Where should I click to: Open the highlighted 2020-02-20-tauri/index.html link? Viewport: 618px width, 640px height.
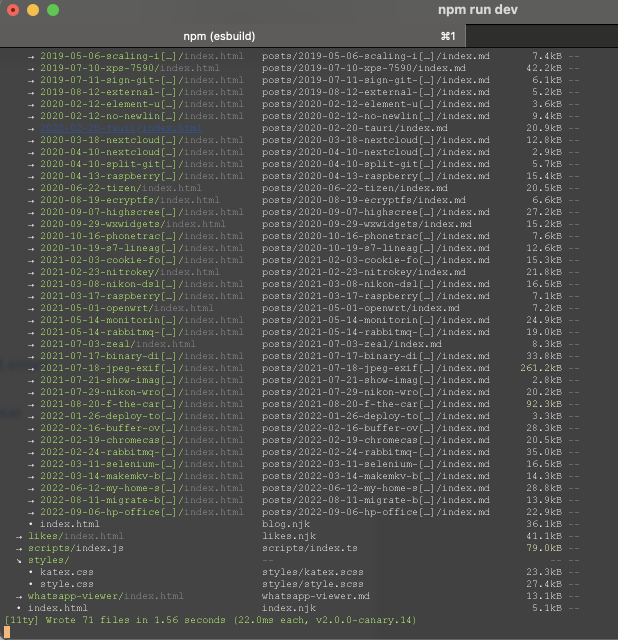tap(121, 128)
